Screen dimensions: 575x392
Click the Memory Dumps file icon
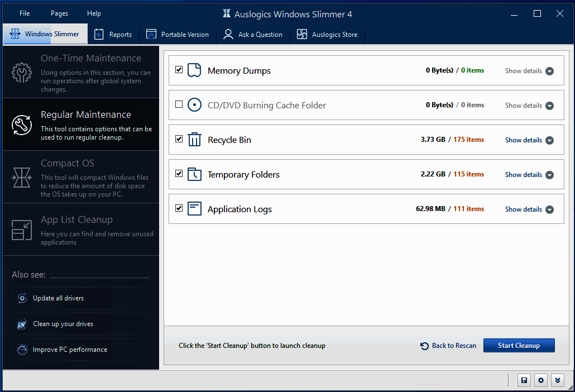(194, 70)
